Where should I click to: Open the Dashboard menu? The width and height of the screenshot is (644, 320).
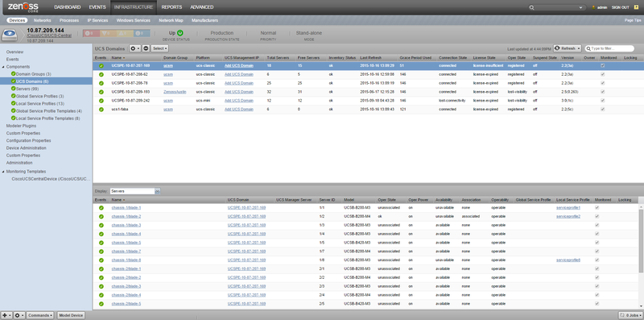[68, 7]
